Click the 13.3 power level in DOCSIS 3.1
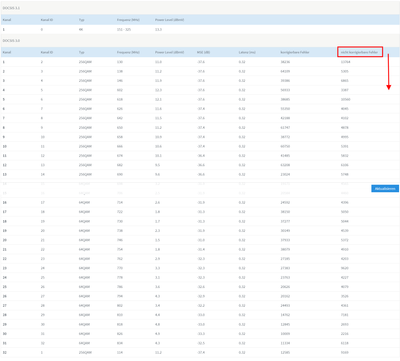The height and width of the screenshot is (361, 400). (x=158, y=29)
